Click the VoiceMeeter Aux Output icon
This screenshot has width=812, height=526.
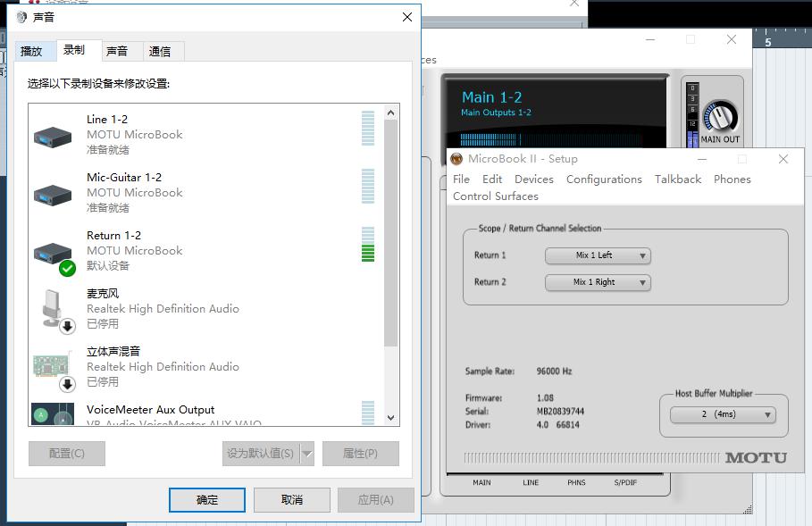[53, 415]
